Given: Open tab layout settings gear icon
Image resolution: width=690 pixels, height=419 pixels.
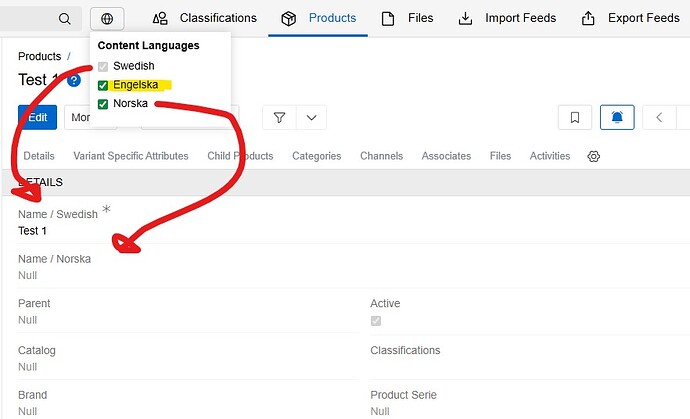Looking at the screenshot, I should (594, 156).
